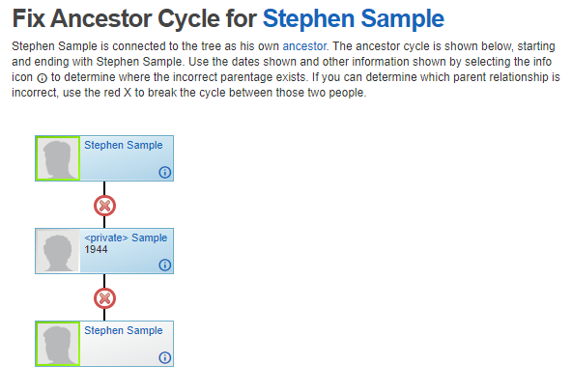Select top Stephen Sample silhouette photo

click(x=58, y=158)
